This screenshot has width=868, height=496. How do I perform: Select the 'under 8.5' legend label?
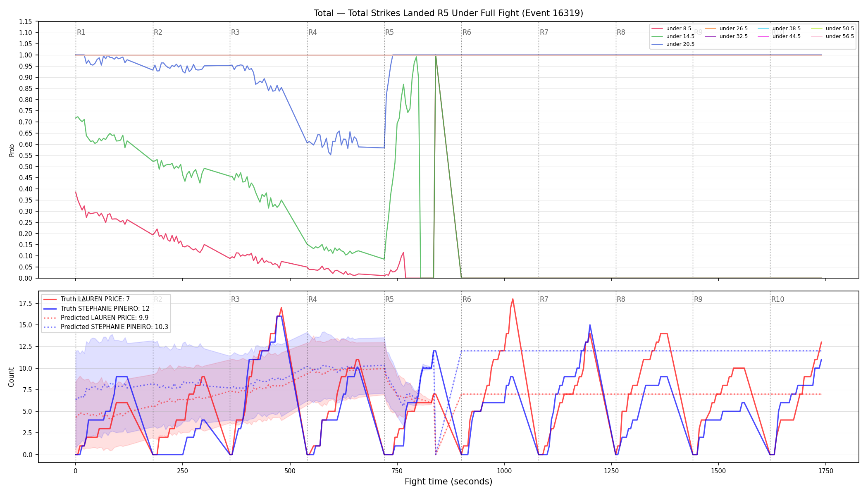679,29
